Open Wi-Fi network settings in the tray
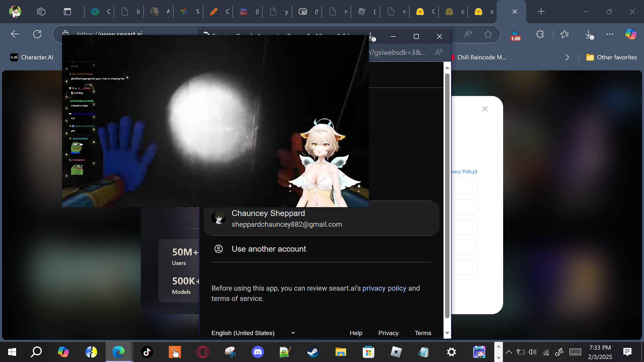The width and height of the screenshot is (644, 362). click(x=546, y=352)
